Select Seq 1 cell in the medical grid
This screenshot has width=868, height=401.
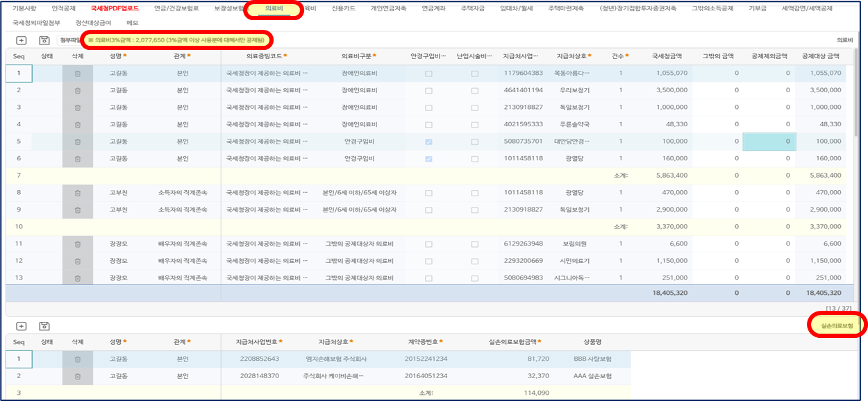click(x=19, y=73)
